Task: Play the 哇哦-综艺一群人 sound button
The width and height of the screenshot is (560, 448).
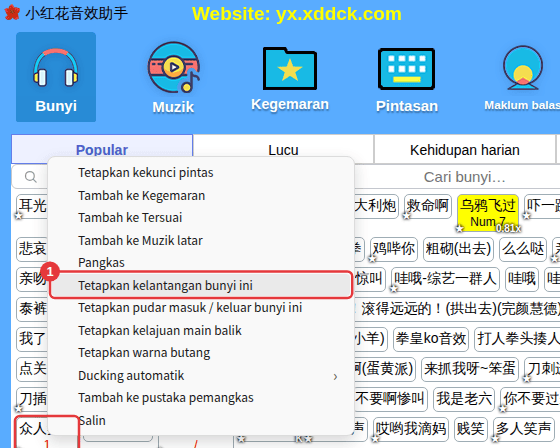Action: tap(445, 279)
